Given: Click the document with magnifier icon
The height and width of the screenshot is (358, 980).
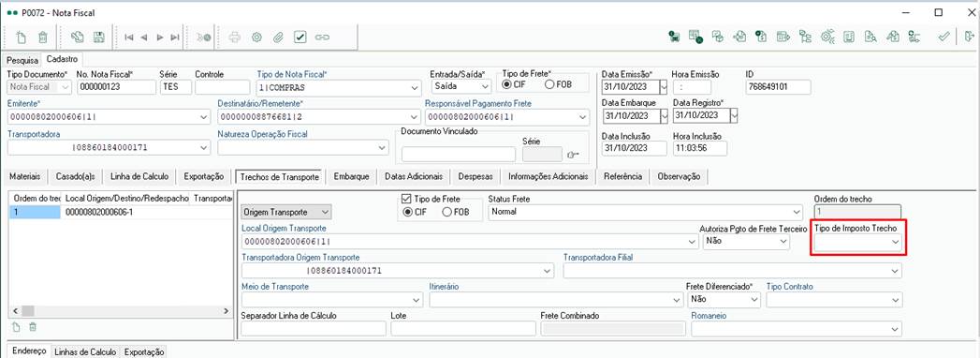Looking at the screenshot, I should [x=870, y=37].
